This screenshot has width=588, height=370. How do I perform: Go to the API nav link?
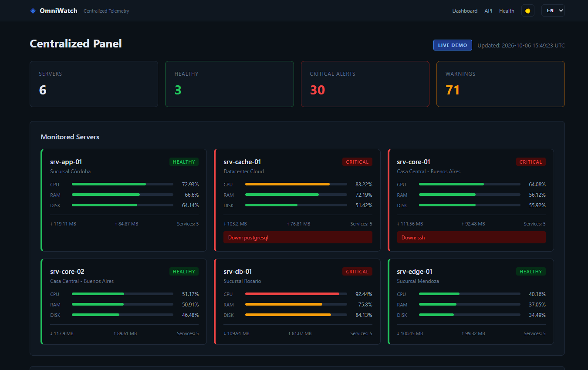click(x=488, y=11)
